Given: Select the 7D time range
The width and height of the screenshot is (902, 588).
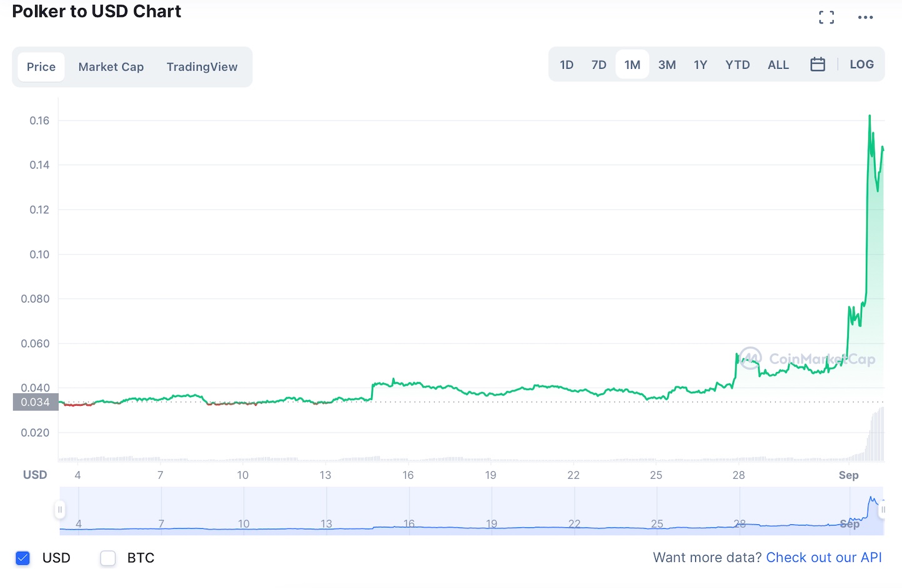Looking at the screenshot, I should click(599, 65).
